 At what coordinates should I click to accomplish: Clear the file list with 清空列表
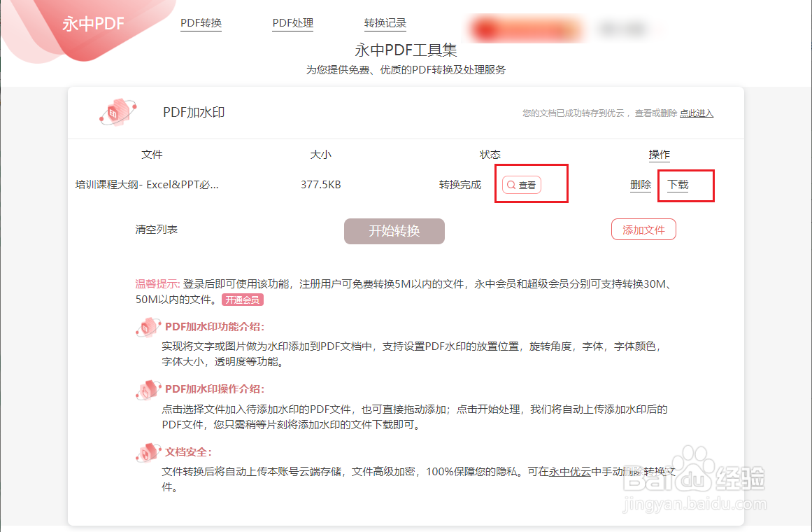click(x=157, y=229)
